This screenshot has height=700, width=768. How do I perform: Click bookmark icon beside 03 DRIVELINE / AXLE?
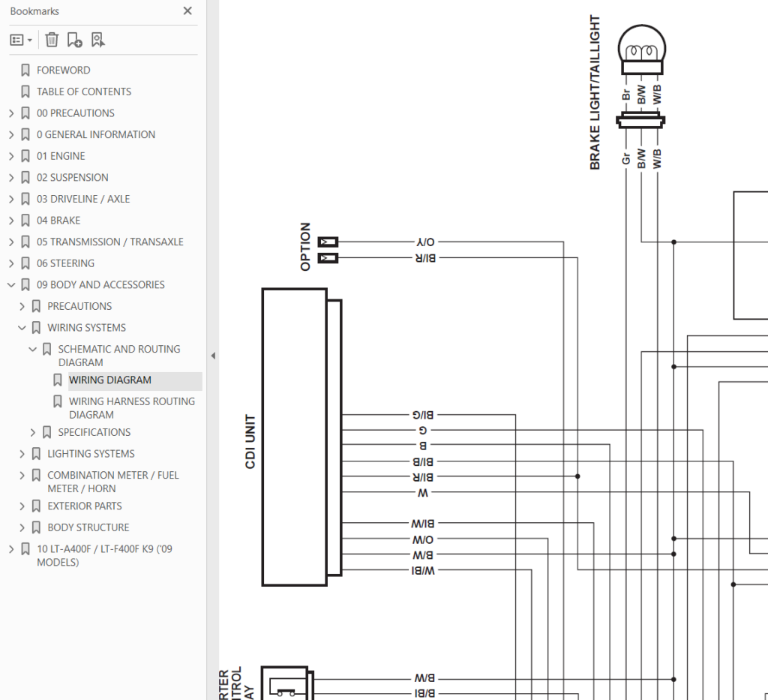tap(25, 199)
